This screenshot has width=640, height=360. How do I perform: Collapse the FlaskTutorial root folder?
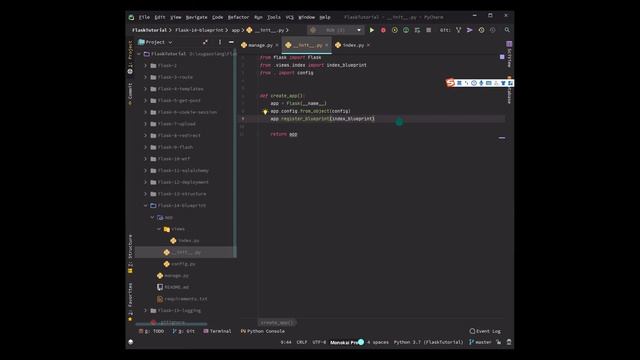point(139,54)
